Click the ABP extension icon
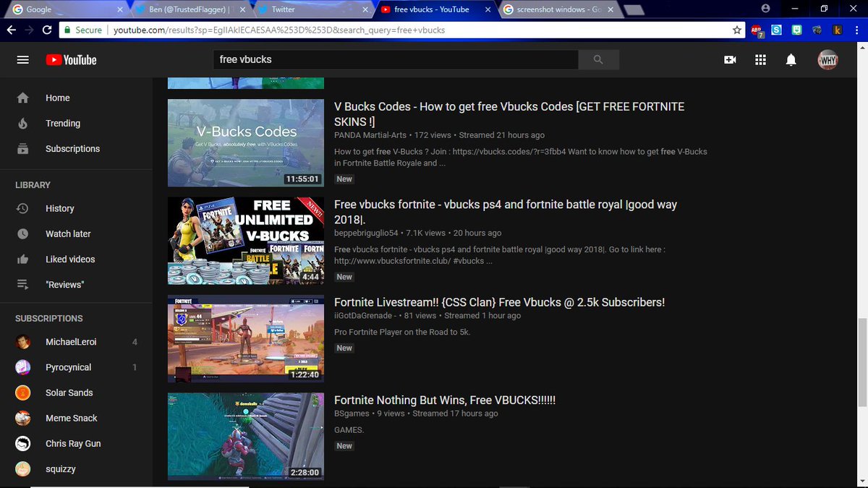868x488 pixels. tap(757, 30)
